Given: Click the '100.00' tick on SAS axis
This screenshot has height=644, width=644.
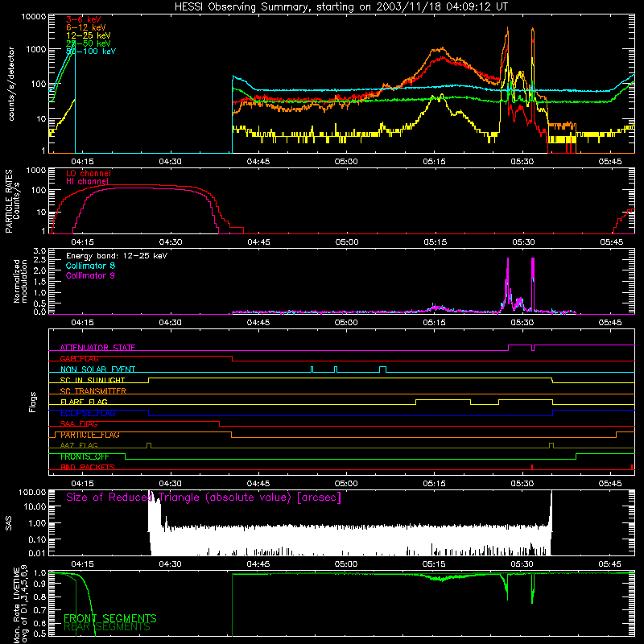Looking at the screenshot, I should [x=32, y=492].
